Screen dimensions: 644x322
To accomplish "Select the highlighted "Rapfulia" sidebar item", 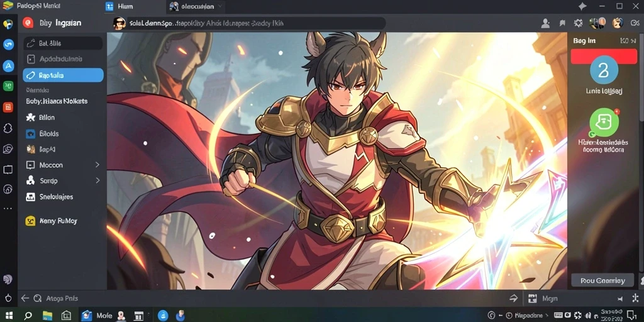I will (x=63, y=75).
